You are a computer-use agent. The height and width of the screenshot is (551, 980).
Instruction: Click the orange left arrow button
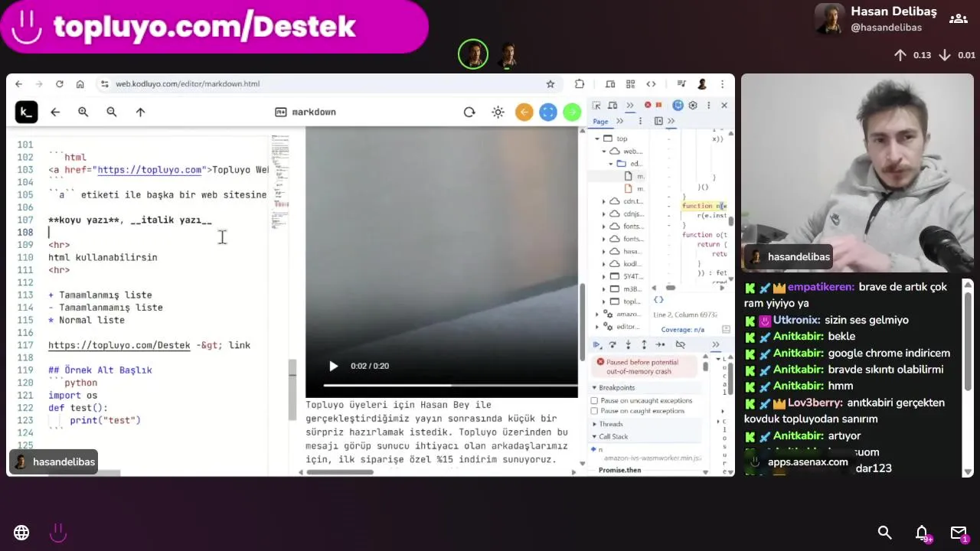pyautogui.click(x=524, y=112)
